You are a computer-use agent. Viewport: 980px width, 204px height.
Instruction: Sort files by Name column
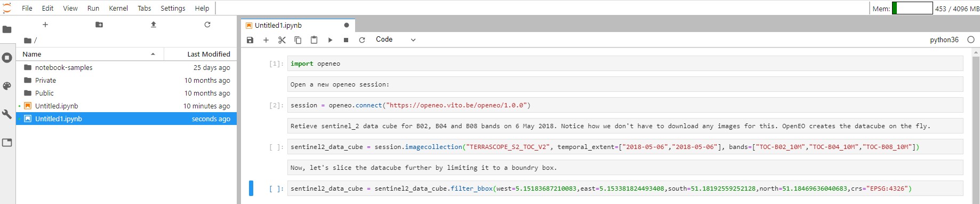pos(90,54)
